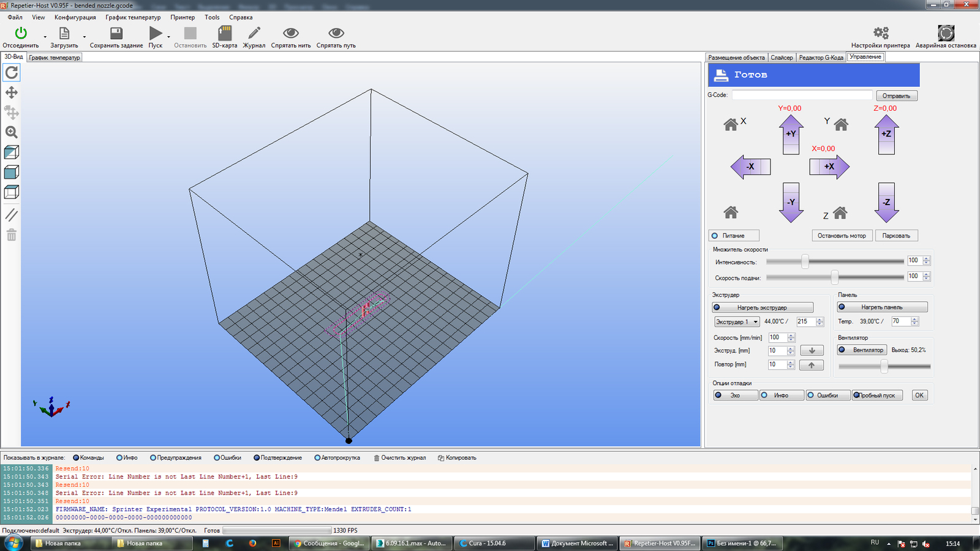This screenshot has height=551, width=980.
Task: Jog with the +X arrow
Action: point(829,167)
